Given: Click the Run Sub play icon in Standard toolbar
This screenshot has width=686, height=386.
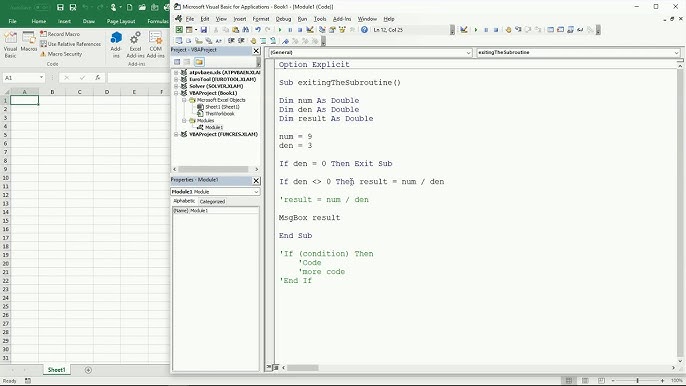Looking at the screenshot, I should coord(280,30).
